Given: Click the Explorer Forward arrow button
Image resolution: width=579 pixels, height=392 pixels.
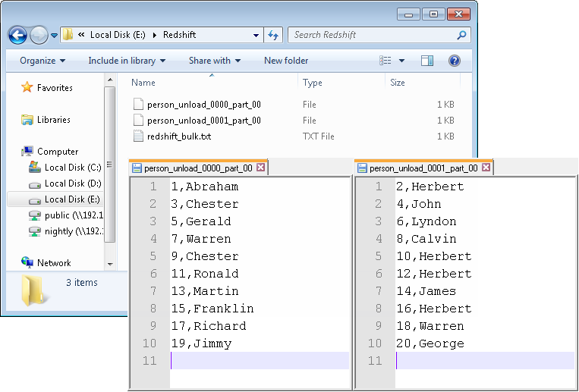Looking at the screenshot, I should [x=39, y=36].
